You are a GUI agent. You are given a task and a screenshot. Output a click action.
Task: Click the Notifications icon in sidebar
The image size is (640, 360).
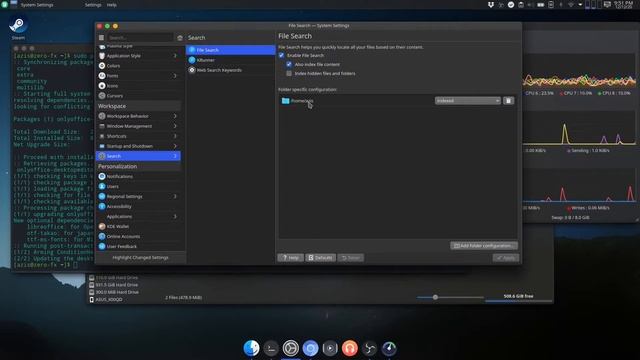tap(102, 176)
